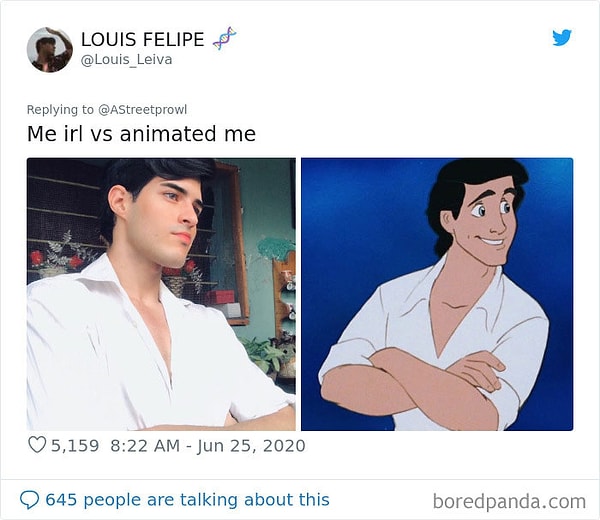
Task: Like the tweet with the heart icon
Action: click(x=37, y=446)
